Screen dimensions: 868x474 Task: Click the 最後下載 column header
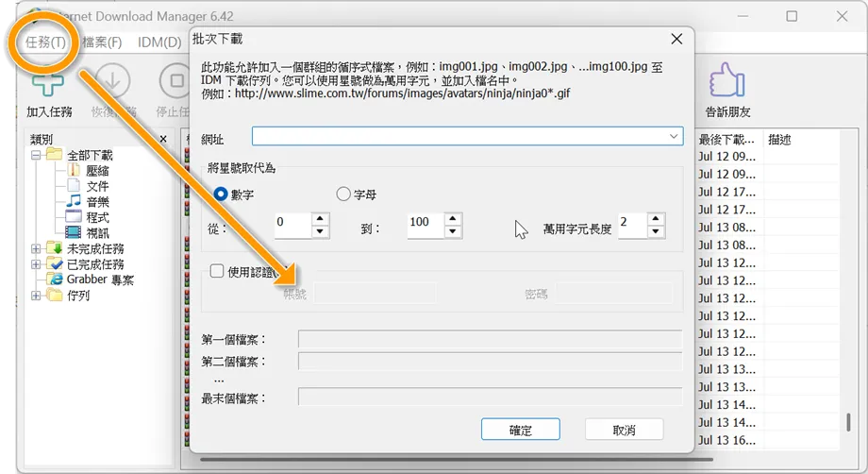(728, 140)
